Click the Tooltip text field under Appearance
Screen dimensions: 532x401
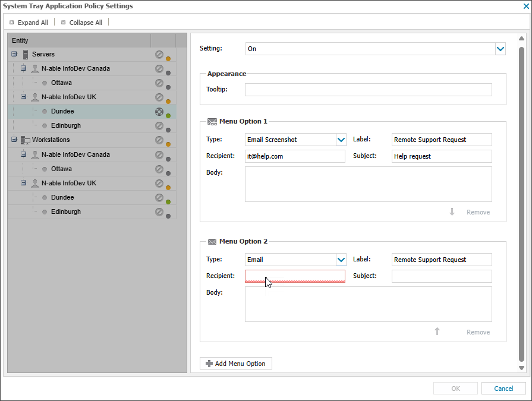click(x=368, y=90)
